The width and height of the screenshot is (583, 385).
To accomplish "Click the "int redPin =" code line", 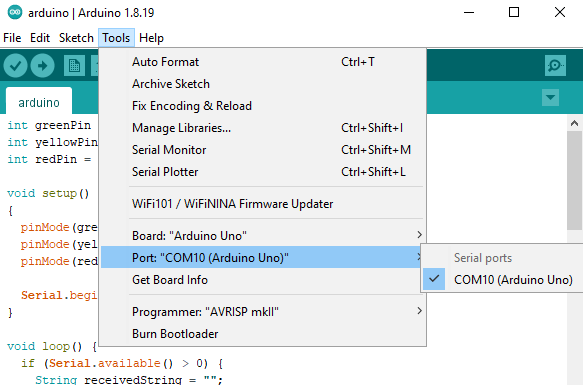I will pos(49,159).
